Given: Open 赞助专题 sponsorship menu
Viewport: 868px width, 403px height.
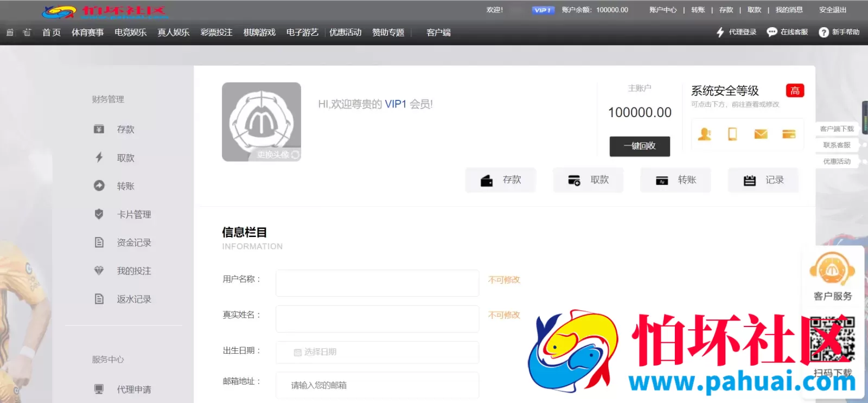Looking at the screenshot, I should [x=388, y=33].
